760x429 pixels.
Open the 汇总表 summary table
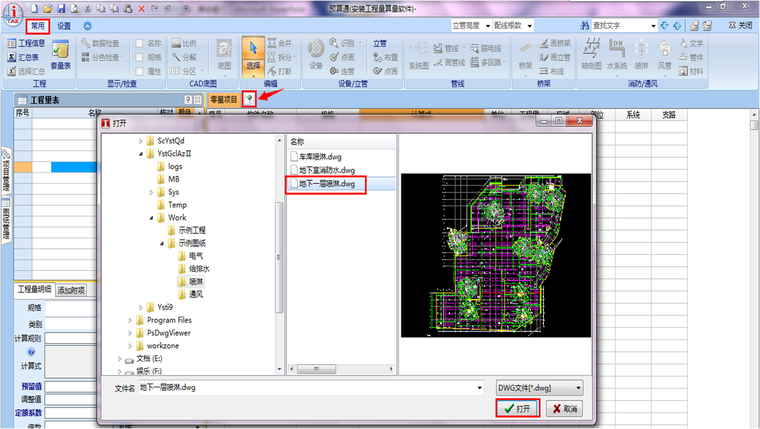click(23, 57)
